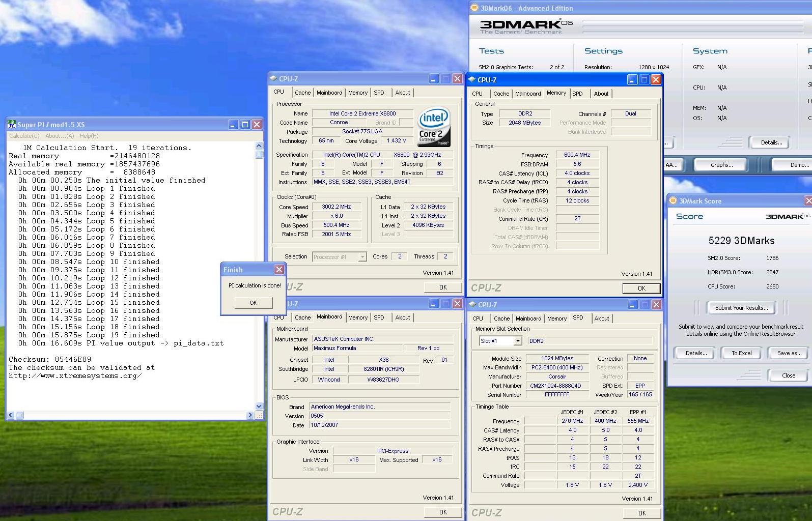The height and width of the screenshot is (521, 812).
Task: Open the Help menu in Super PI
Action: tap(89, 136)
